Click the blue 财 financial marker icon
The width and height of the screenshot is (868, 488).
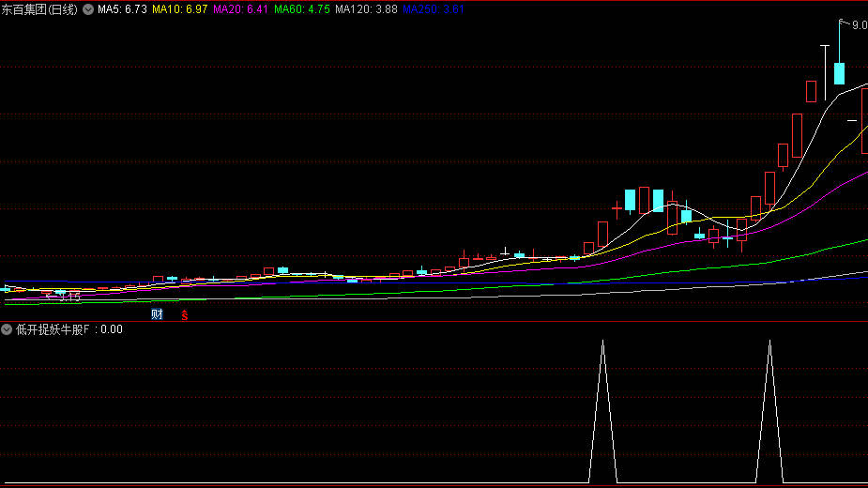click(157, 314)
